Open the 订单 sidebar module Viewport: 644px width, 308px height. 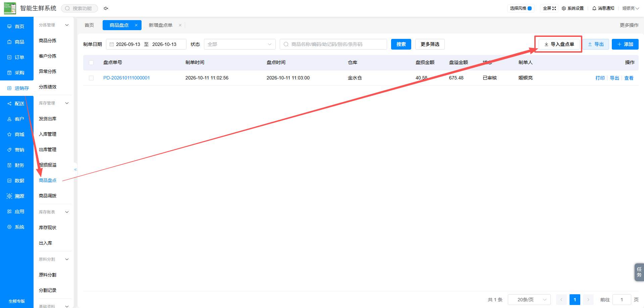(x=16, y=57)
